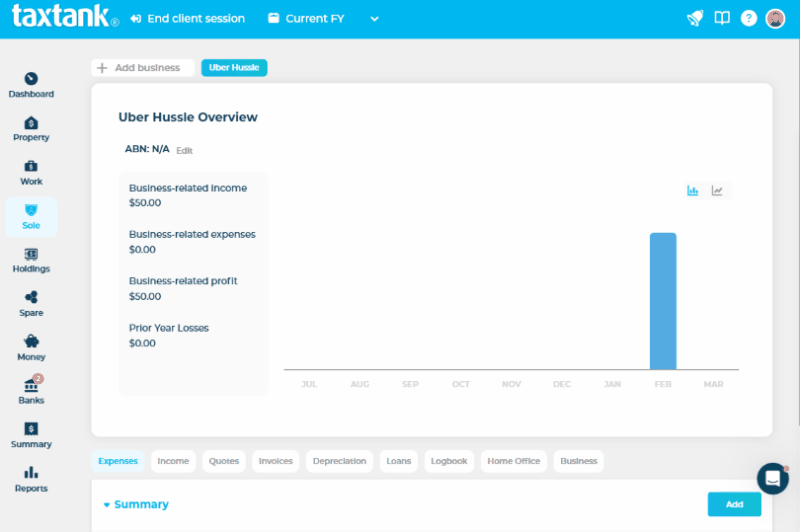Open the Business tab
This screenshot has height=532, width=800.
click(x=579, y=461)
